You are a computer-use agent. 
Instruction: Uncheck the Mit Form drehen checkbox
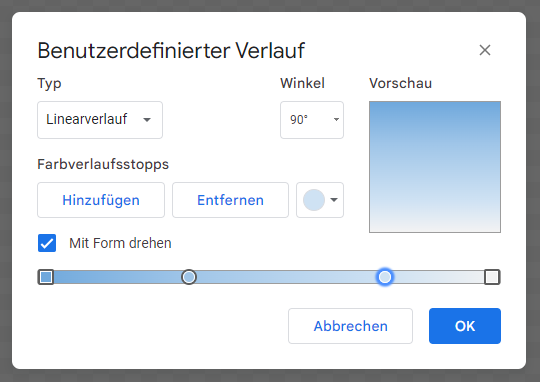click(x=47, y=243)
